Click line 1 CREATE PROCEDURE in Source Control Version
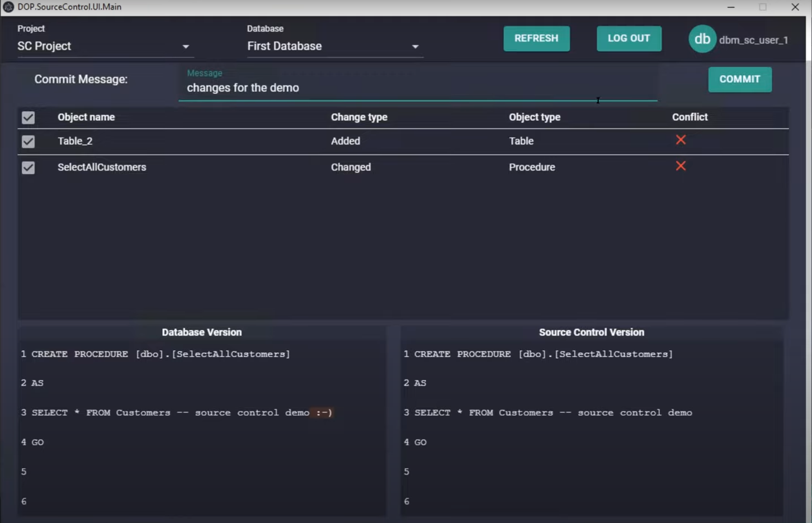The image size is (812, 523). (x=544, y=354)
